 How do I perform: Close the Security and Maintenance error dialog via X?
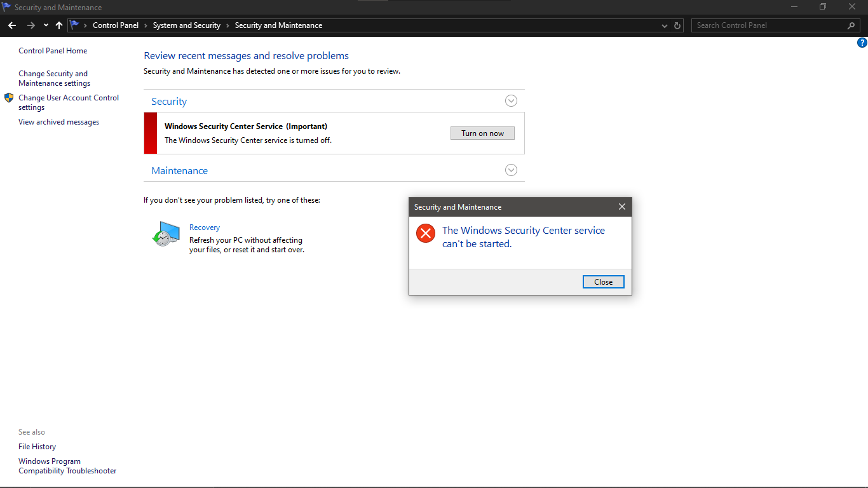click(x=622, y=207)
